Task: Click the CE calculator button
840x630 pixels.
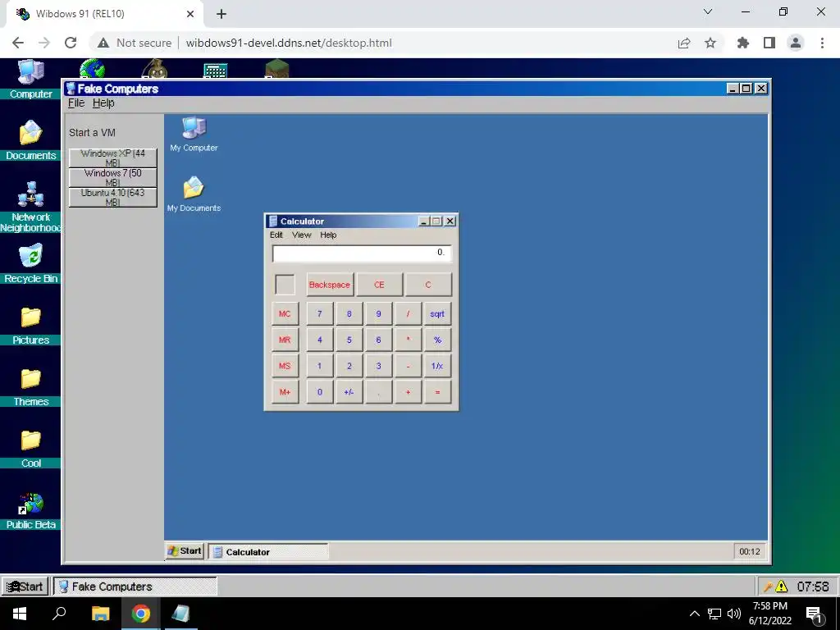Action: [379, 285]
